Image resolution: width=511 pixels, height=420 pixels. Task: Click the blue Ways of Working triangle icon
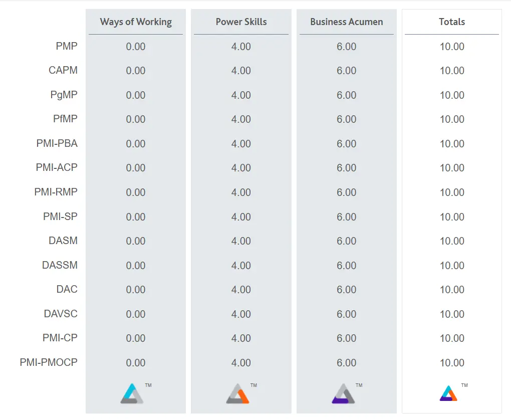pyautogui.click(x=132, y=394)
